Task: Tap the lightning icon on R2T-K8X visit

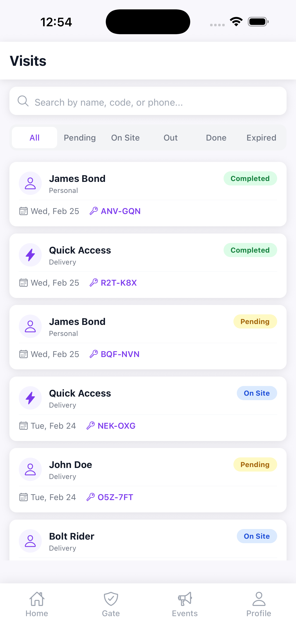Action: point(30,255)
